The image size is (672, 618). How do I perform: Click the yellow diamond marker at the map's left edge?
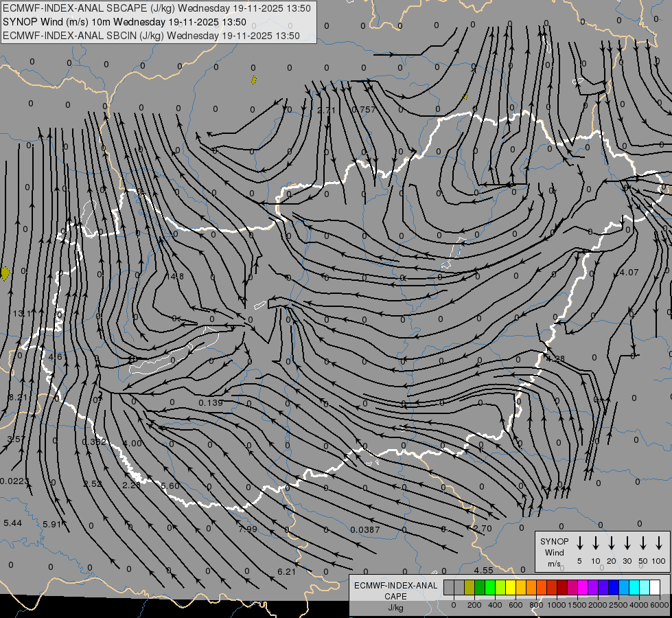pos(5,273)
